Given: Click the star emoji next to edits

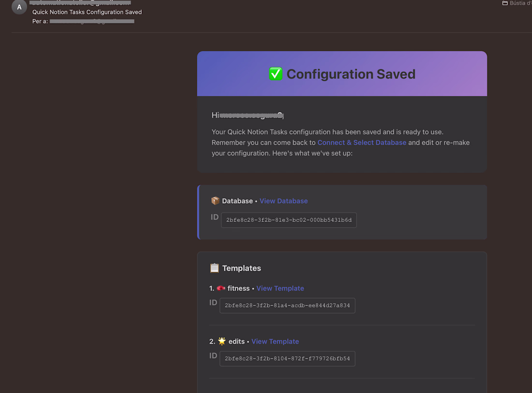Looking at the screenshot, I should click(222, 341).
